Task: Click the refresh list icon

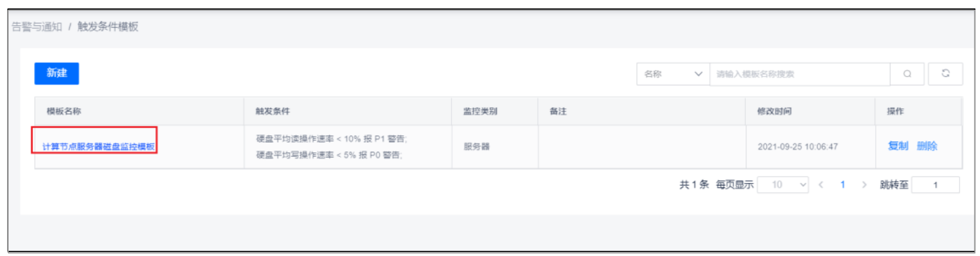Action: tap(945, 74)
